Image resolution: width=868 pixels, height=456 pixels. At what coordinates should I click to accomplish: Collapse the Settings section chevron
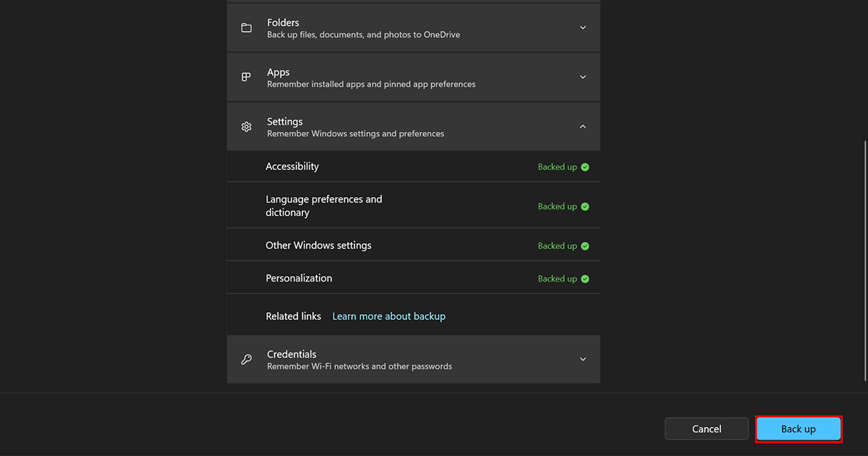click(x=583, y=127)
